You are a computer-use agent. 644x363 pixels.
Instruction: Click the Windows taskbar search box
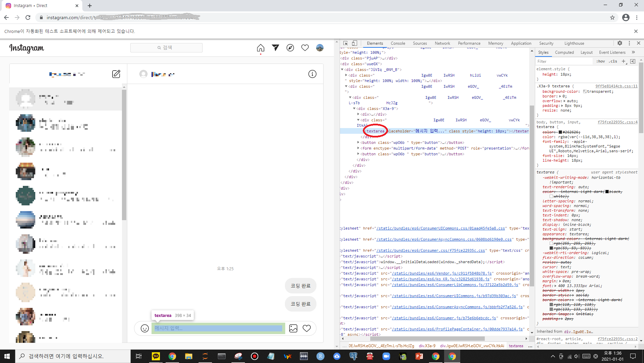[73, 356]
